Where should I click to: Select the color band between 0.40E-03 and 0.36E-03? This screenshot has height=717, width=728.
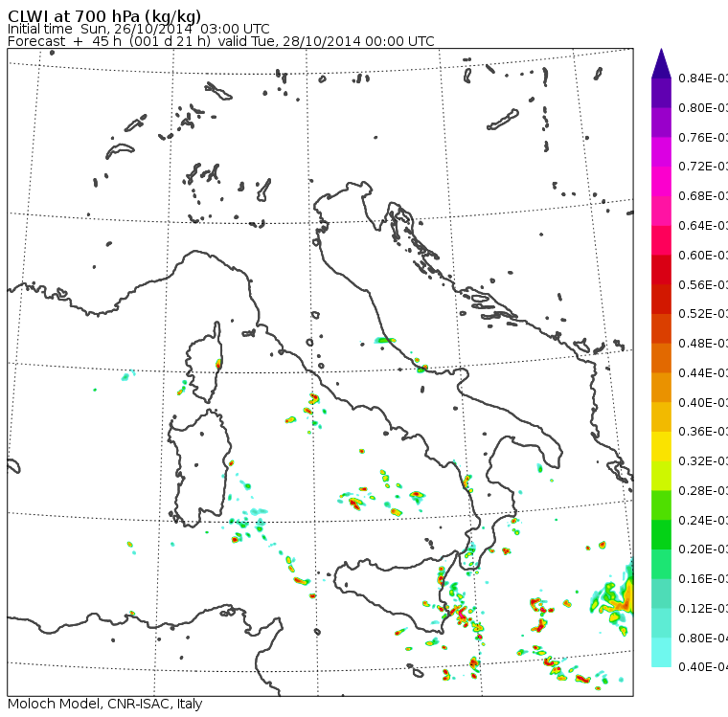click(x=661, y=417)
